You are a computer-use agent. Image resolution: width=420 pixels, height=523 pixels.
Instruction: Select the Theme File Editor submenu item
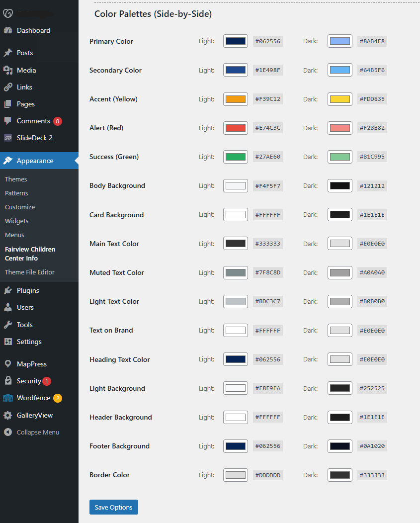(x=31, y=272)
